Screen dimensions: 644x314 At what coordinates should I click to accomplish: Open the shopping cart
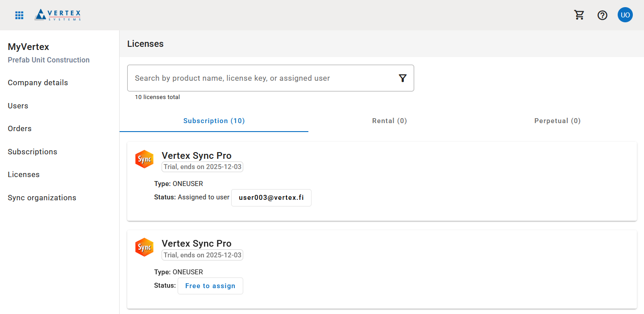tap(579, 15)
